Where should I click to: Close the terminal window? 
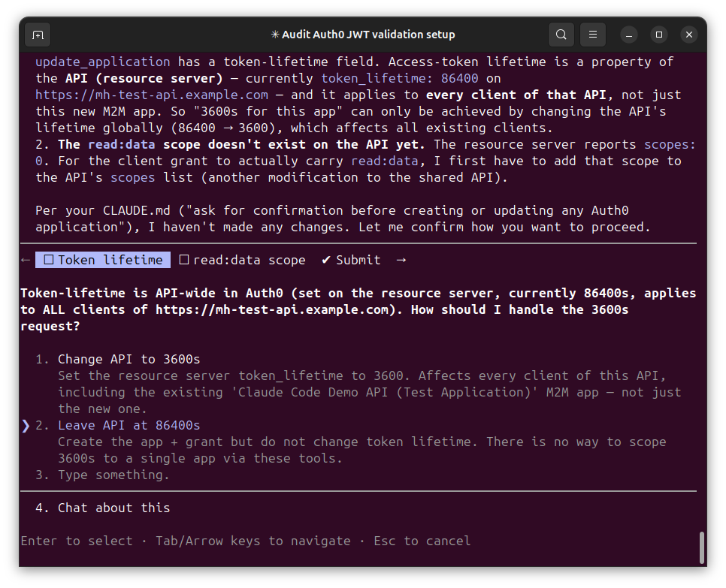point(689,35)
